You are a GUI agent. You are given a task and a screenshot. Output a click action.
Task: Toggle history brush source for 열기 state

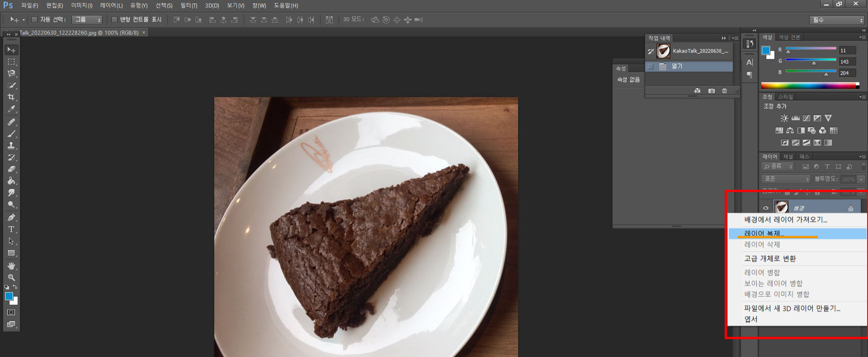point(651,67)
